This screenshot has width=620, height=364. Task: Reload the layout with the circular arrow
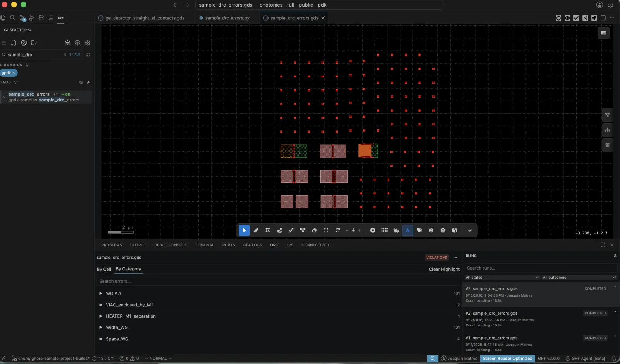tap(338, 230)
